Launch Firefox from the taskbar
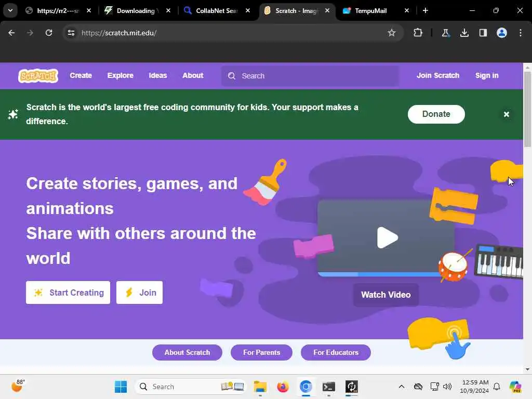 [283, 387]
